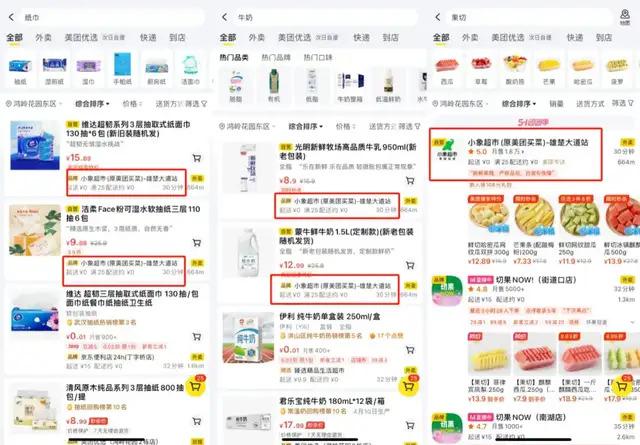Add 光明新鲜牧场 950ml milk to cart
The height and width of the screenshot is (445, 640).
coord(410,180)
